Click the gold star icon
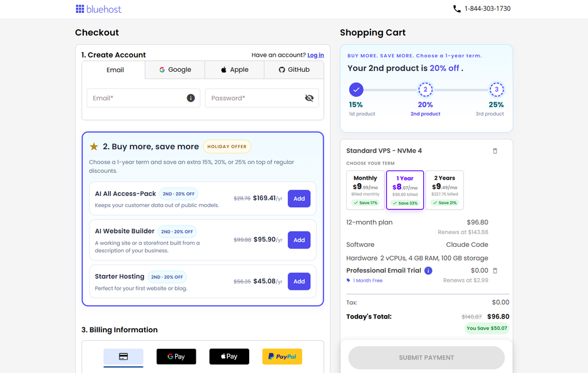Image resolution: width=588 pixels, height=373 pixels. [94, 146]
